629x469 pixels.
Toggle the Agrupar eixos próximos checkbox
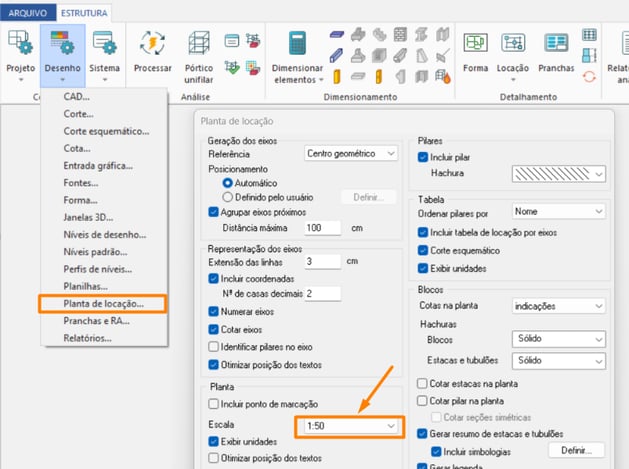[x=214, y=212]
